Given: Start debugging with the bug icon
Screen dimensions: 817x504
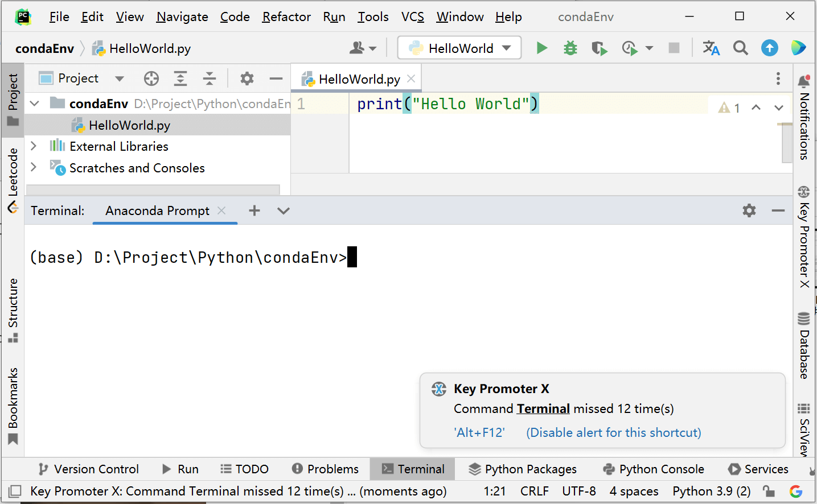Looking at the screenshot, I should tap(570, 48).
